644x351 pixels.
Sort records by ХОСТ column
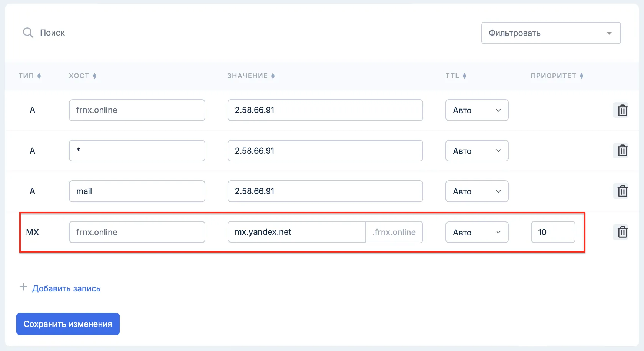pos(83,76)
